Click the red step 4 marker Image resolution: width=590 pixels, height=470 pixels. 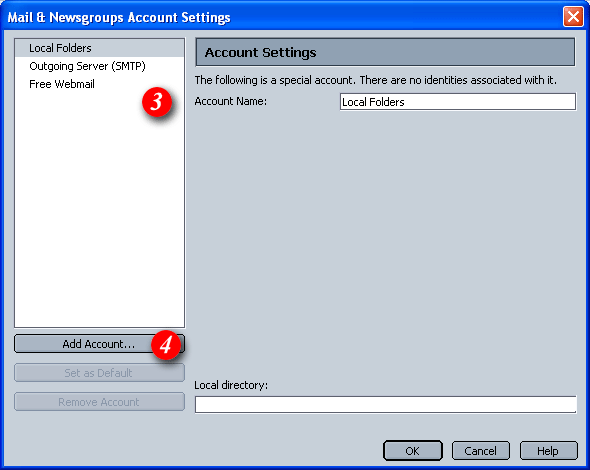(166, 345)
